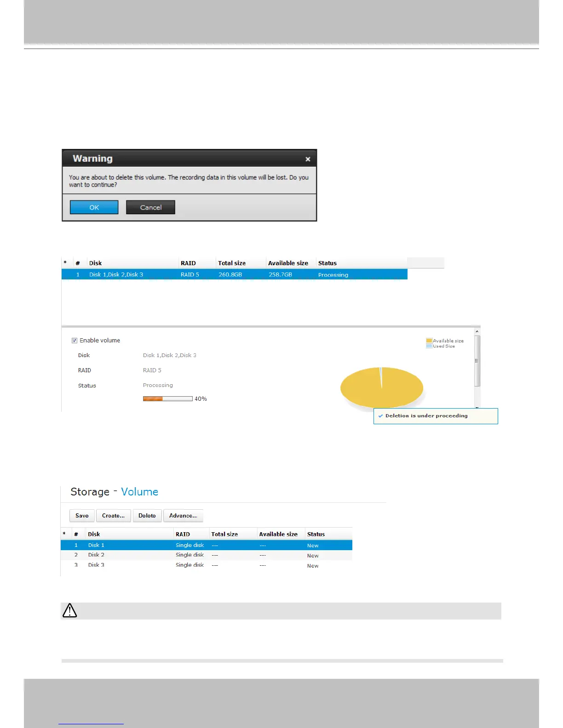Click the Save button
563x728 pixels.
tap(82, 516)
